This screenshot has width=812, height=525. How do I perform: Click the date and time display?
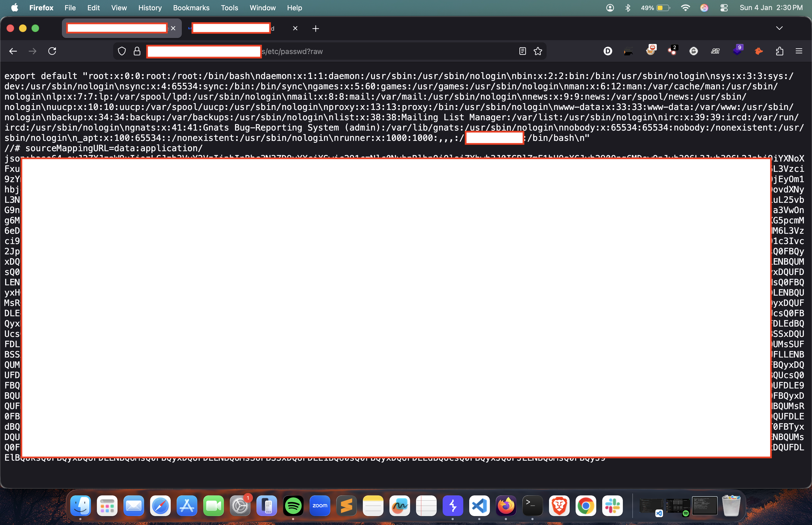click(771, 8)
